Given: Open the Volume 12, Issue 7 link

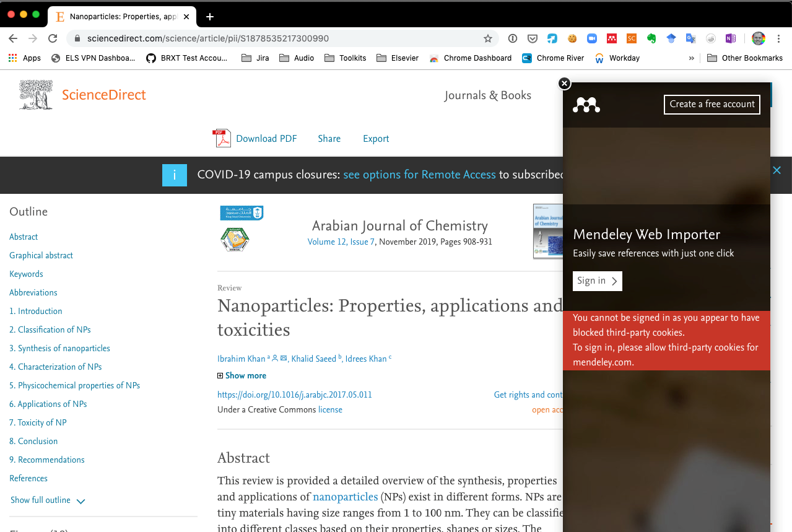Looking at the screenshot, I should [x=341, y=242].
